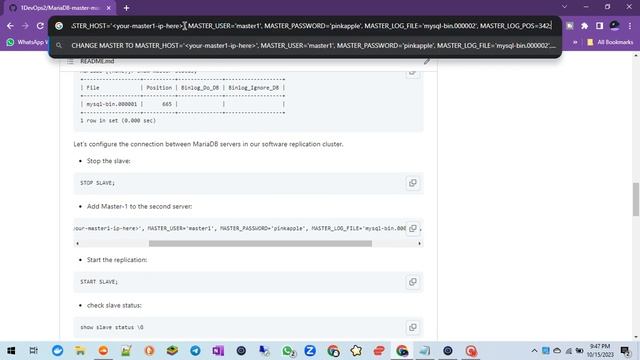This screenshot has height=360, width=640.
Task: Go back to the previous page
Action: coord(10,26)
